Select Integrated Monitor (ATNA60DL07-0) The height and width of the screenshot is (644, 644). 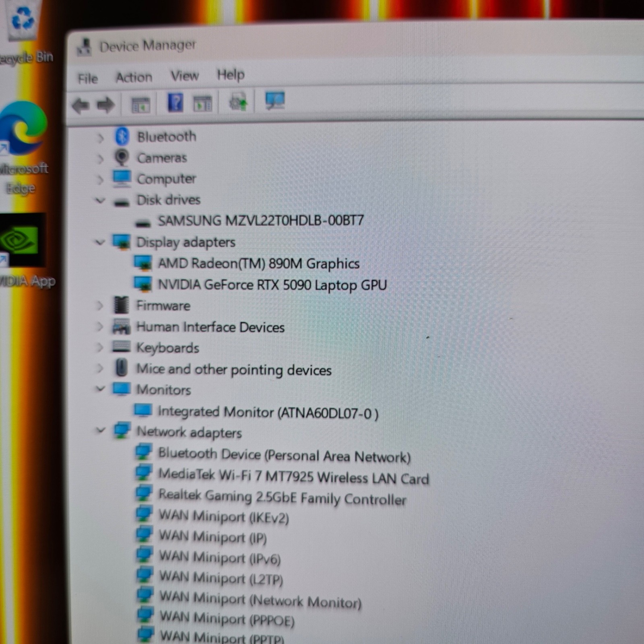click(x=268, y=413)
